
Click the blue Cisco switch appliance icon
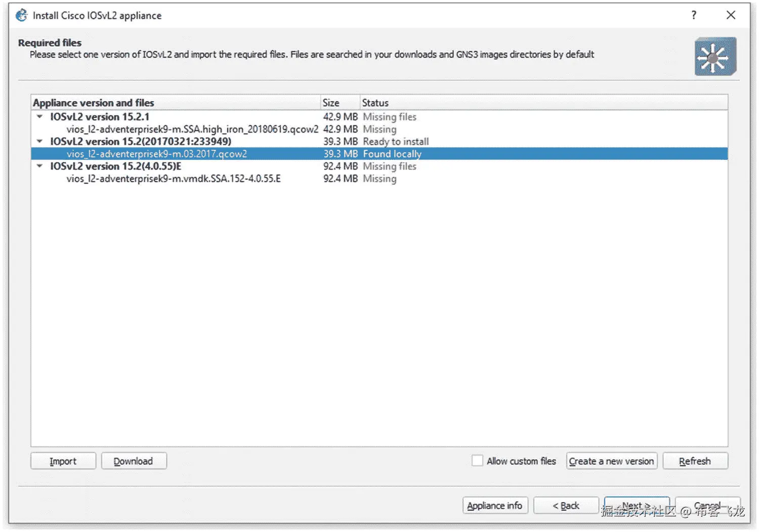point(715,56)
